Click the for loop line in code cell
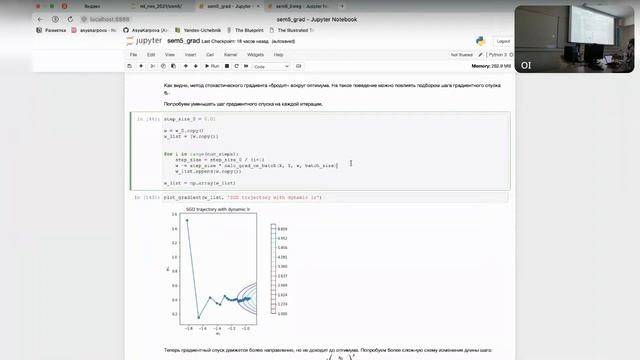 pyautogui.click(x=201, y=154)
